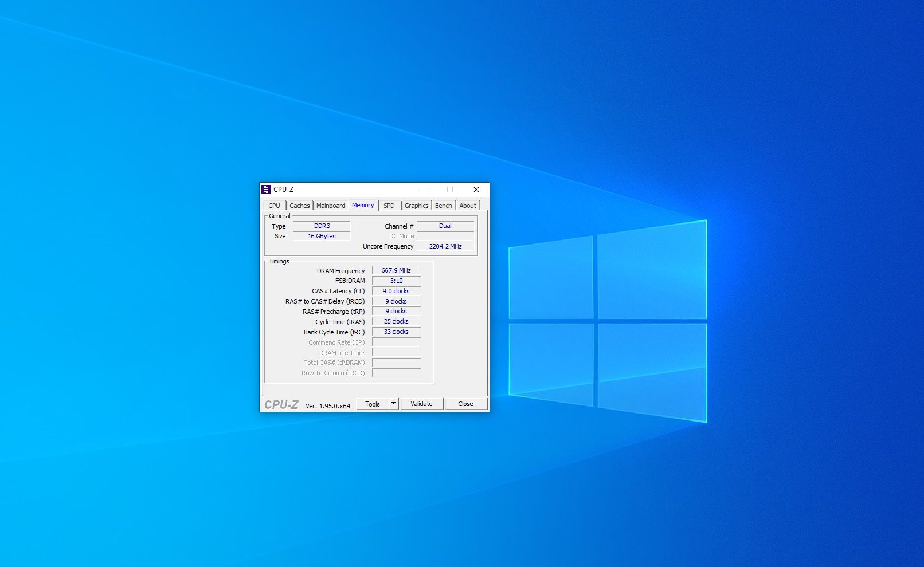Click the Bank Cycle Time (tRC) label

pos(334,332)
